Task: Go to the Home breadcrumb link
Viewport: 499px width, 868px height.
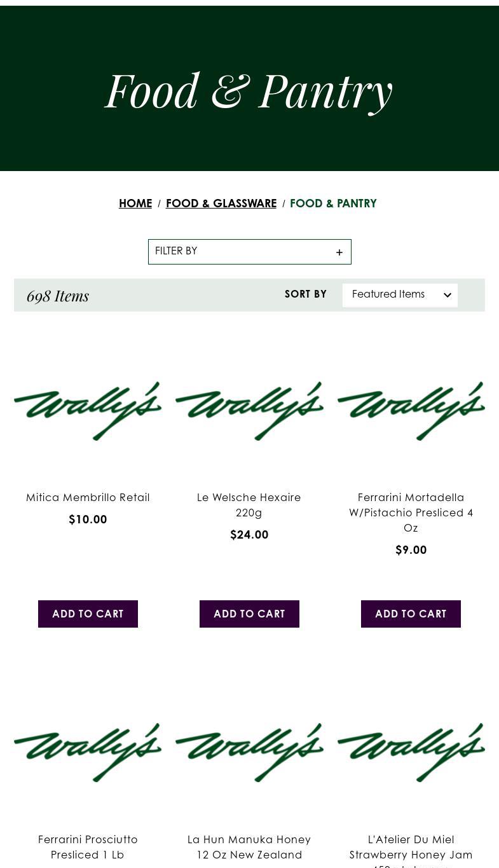Action: (135, 204)
